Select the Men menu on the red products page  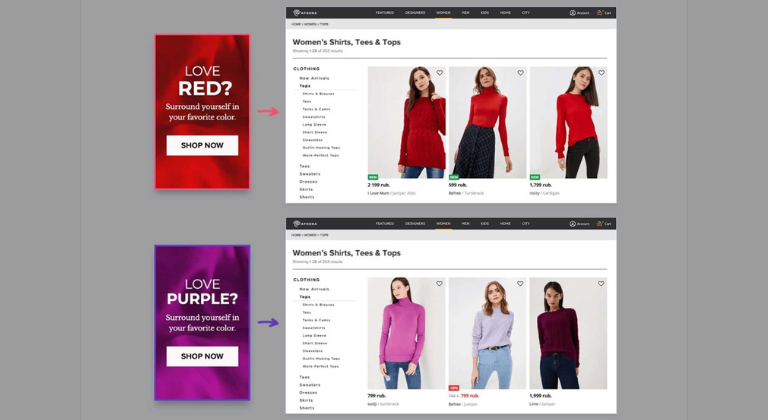tap(465, 13)
